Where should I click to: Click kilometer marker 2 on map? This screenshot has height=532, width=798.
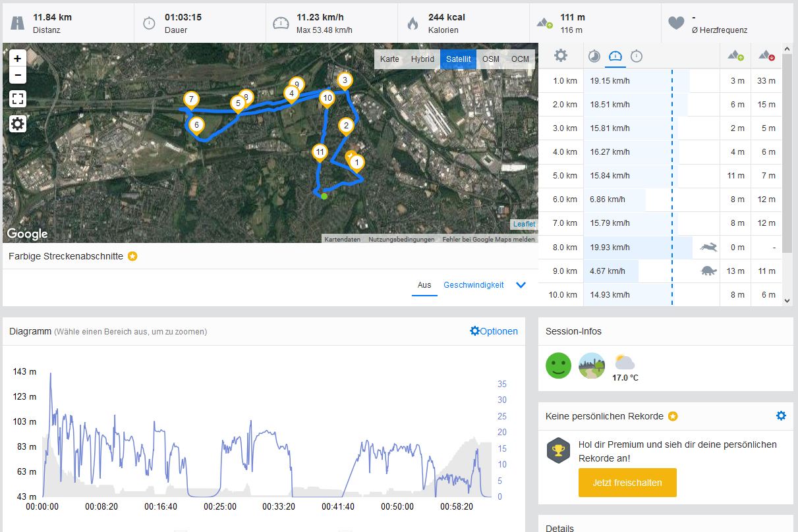346,125
